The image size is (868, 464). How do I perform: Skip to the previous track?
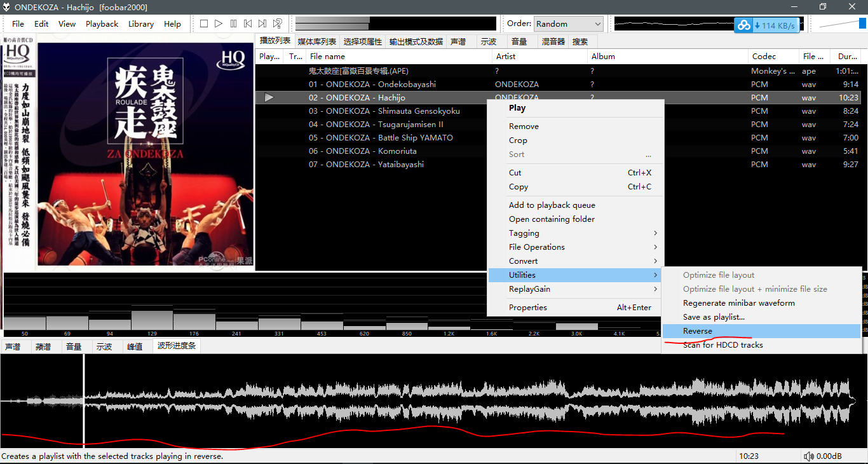click(248, 24)
